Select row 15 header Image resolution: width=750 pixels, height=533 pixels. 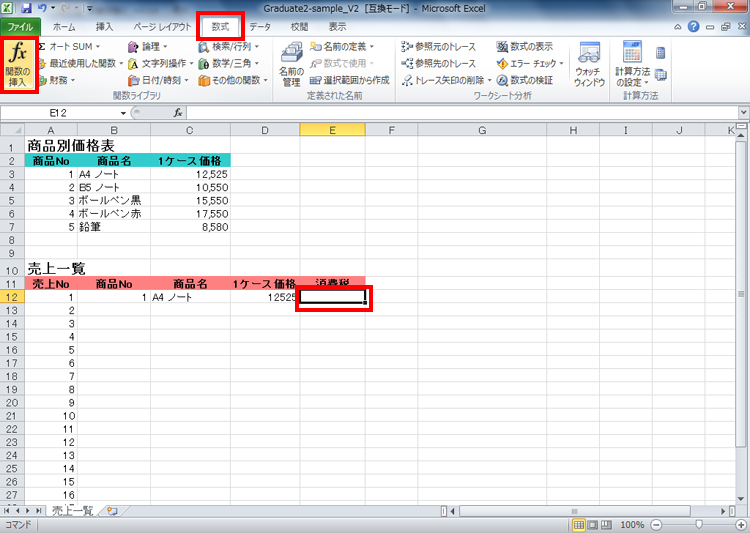pyautogui.click(x=12, y=336)
